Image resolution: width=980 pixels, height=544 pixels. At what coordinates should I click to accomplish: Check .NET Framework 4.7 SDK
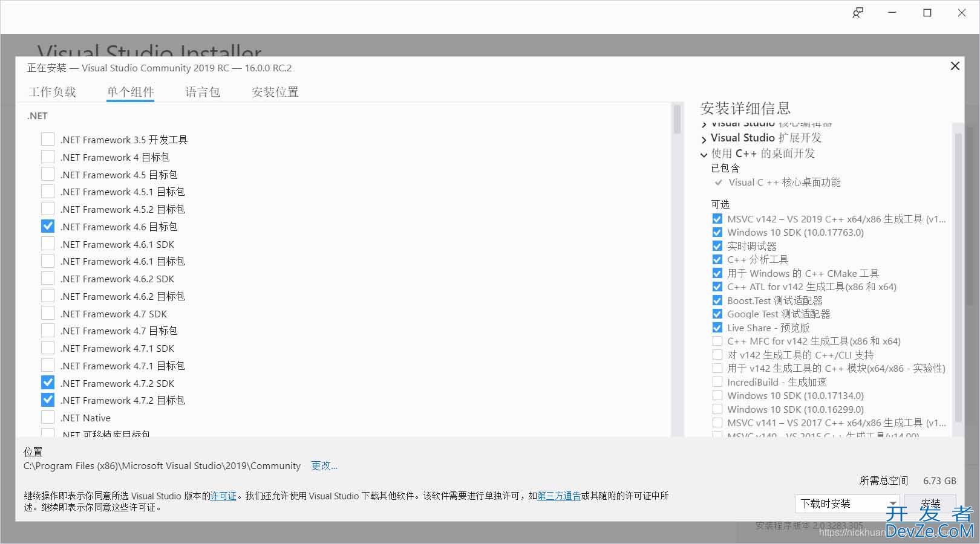(x=48, y=314)
